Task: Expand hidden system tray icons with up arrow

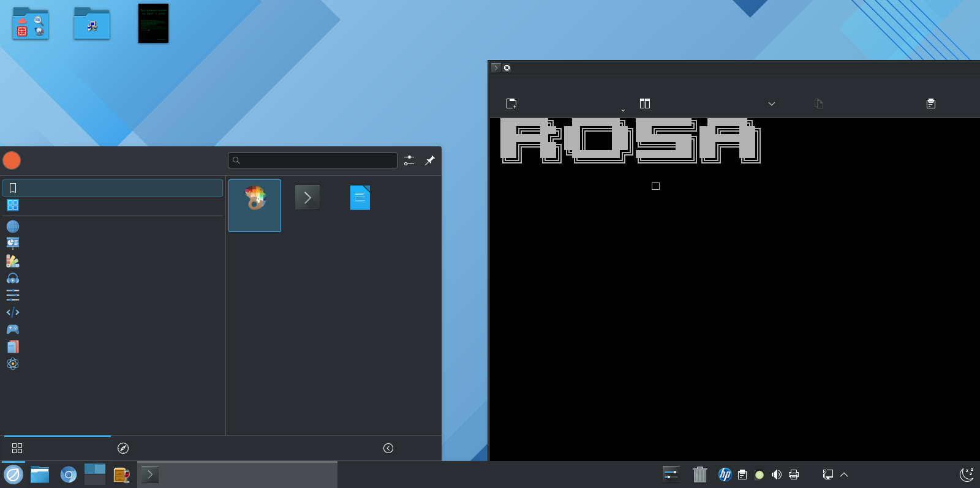Action: point(844,475)
